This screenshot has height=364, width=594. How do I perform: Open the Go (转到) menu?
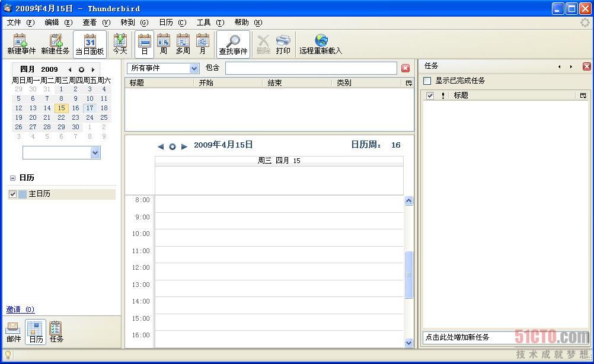[134, 23]
